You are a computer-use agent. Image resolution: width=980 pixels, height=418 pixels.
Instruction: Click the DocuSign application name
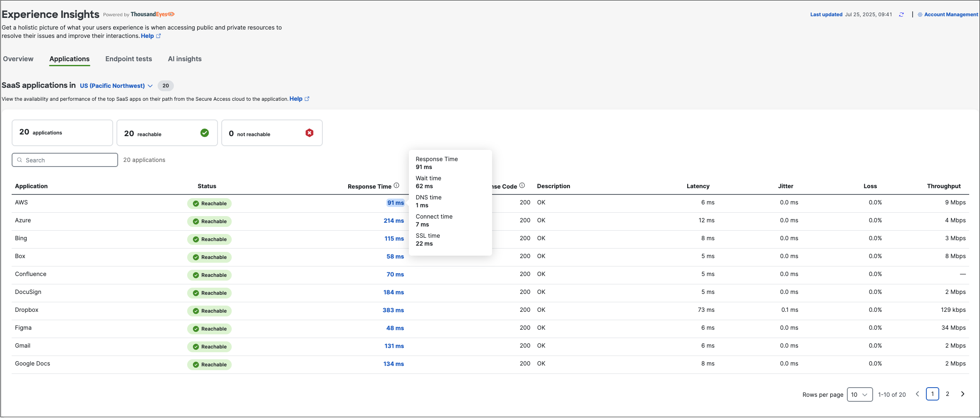(x=28, y=292)
